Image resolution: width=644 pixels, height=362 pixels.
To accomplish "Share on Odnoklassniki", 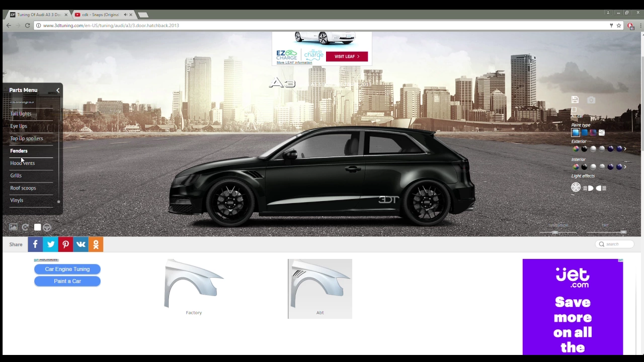I will (x=96, y=244).
